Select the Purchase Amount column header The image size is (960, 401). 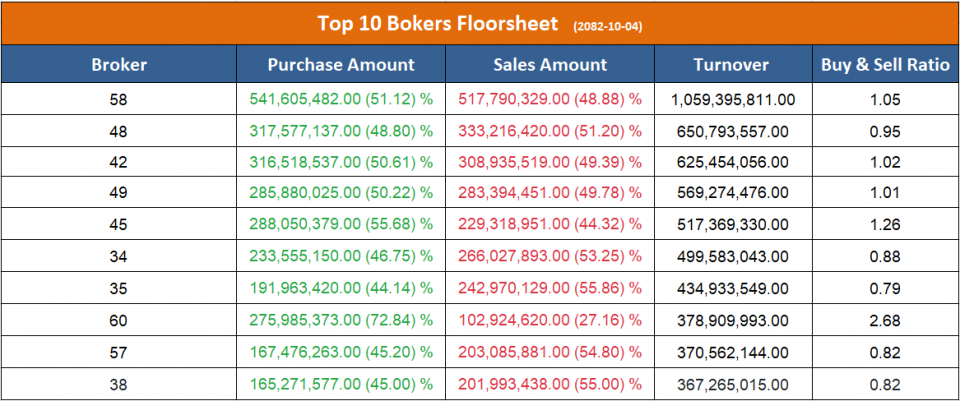point(341,65)
